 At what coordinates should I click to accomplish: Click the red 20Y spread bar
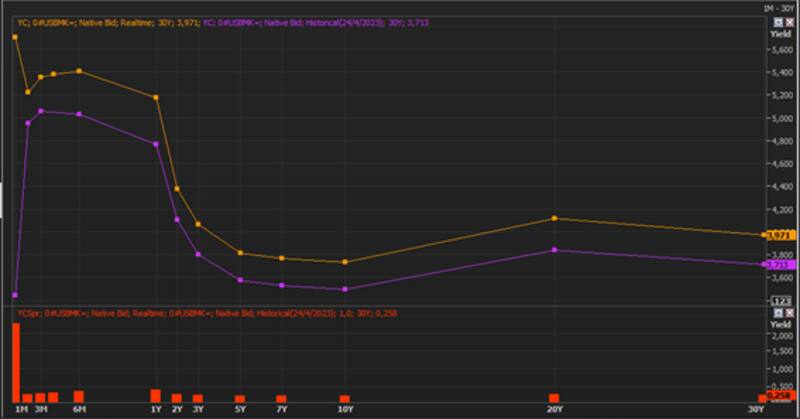[x=554, y=398]
